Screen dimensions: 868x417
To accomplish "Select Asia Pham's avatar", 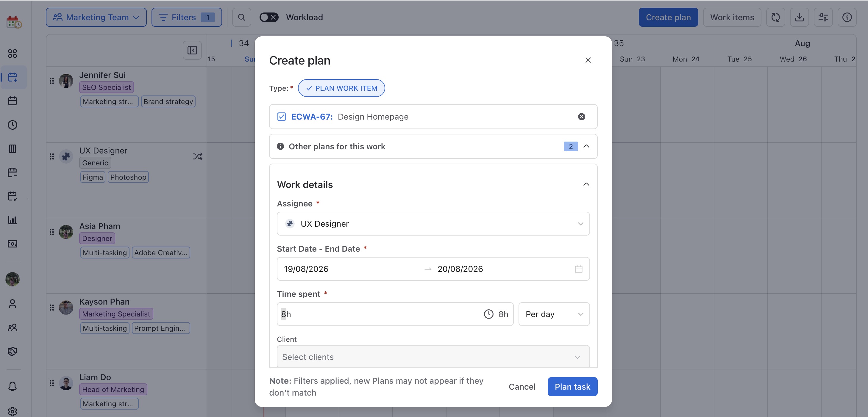I will pyautogui.click(x=66, y=232).
